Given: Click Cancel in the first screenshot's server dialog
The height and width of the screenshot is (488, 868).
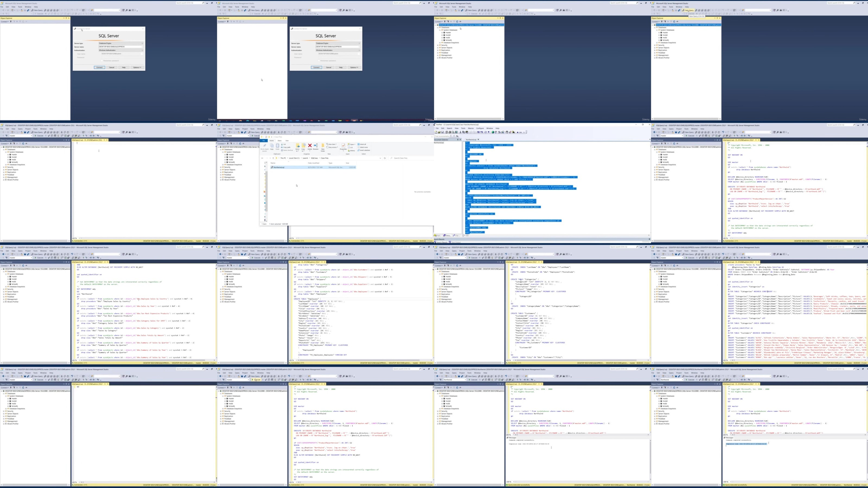Looking at the screenshot, I should tap(111, 67).
